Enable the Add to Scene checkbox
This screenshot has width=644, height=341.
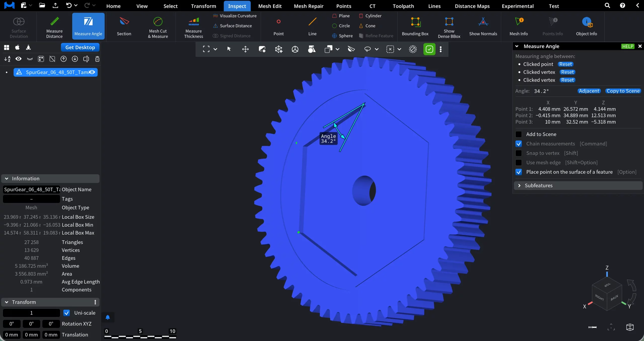tap(518, 134)
